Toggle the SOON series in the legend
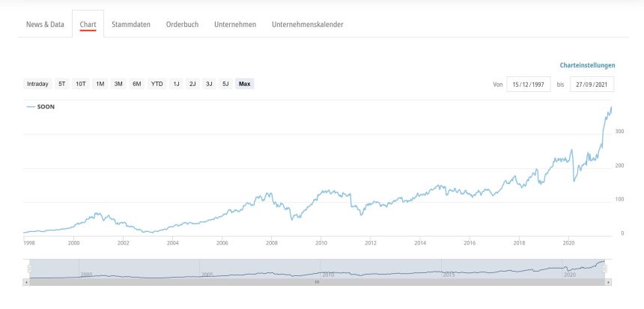 pyautogui.click(x=40, y=107)
